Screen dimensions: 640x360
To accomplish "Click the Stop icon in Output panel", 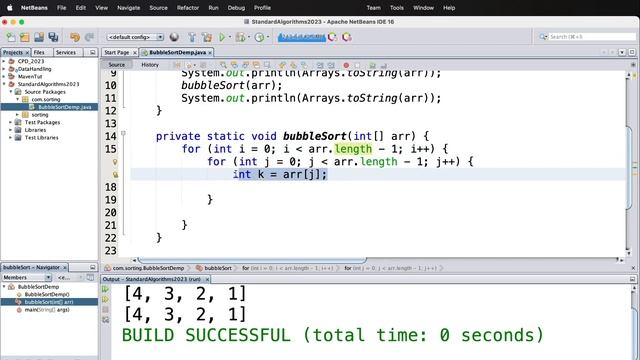I will tap(105, 309).
